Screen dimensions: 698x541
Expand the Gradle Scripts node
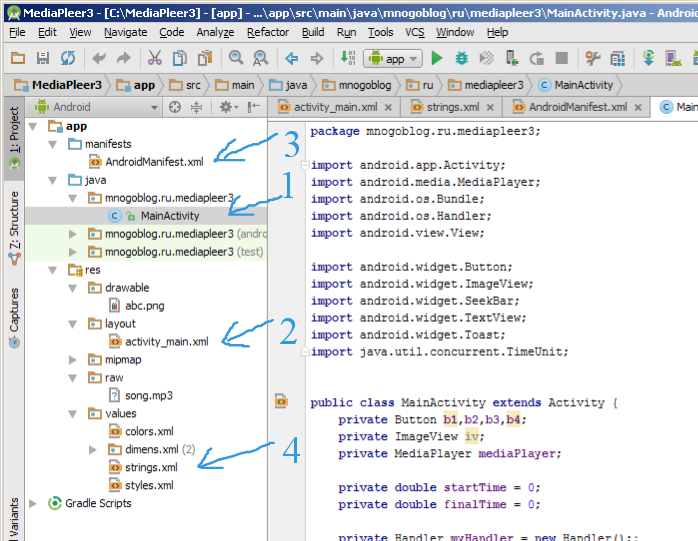[x=34, y=503]
